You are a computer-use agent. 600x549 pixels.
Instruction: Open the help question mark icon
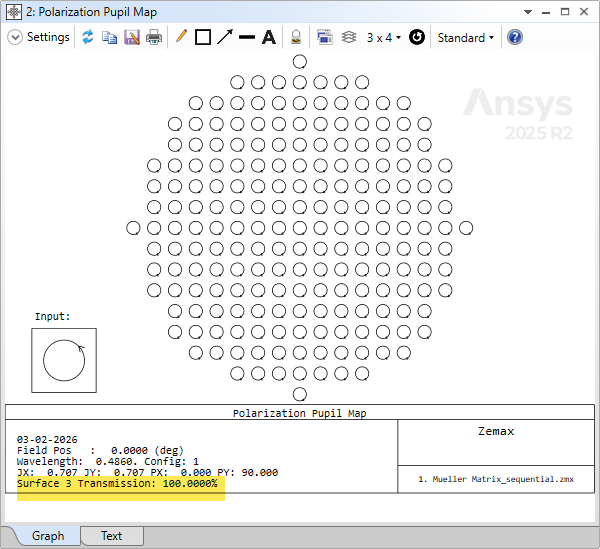(x=515, y=37)
